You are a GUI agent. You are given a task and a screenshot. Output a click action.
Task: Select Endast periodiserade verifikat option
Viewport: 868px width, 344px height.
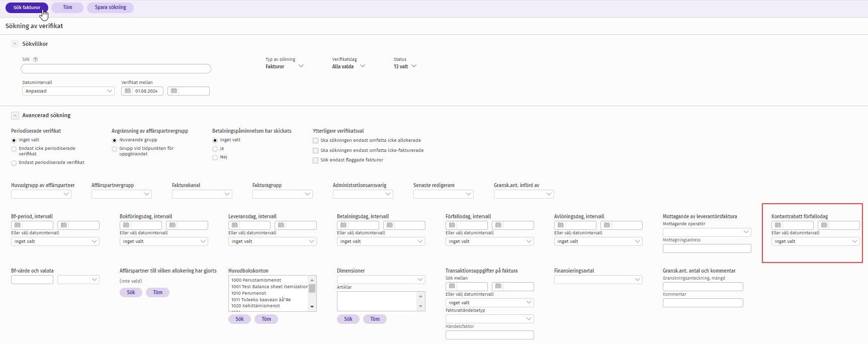point(14,163)
